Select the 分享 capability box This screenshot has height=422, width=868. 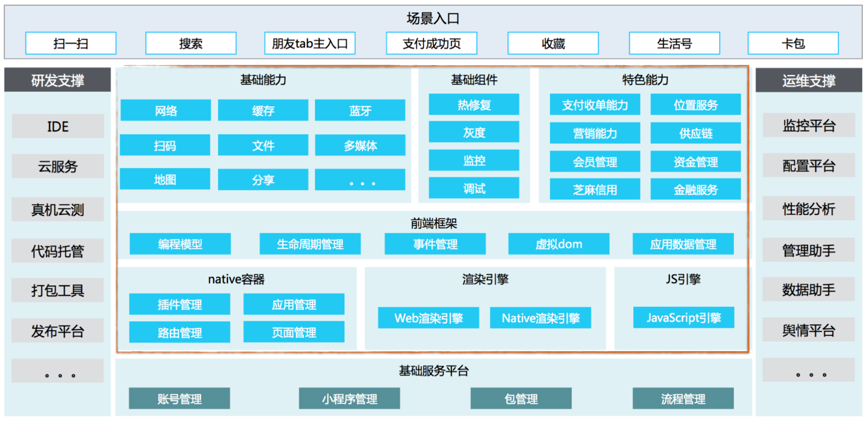[263, 179]
